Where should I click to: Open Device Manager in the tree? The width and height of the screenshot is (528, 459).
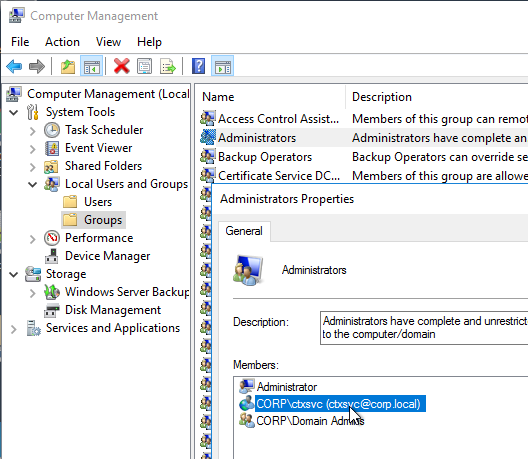(107, 256)
